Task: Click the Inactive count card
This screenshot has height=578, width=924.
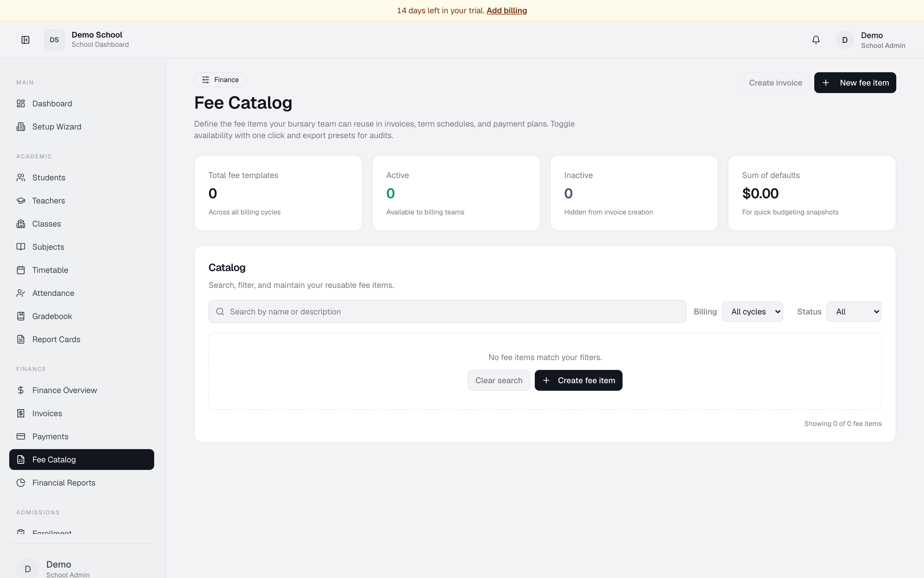Action: 634,193
